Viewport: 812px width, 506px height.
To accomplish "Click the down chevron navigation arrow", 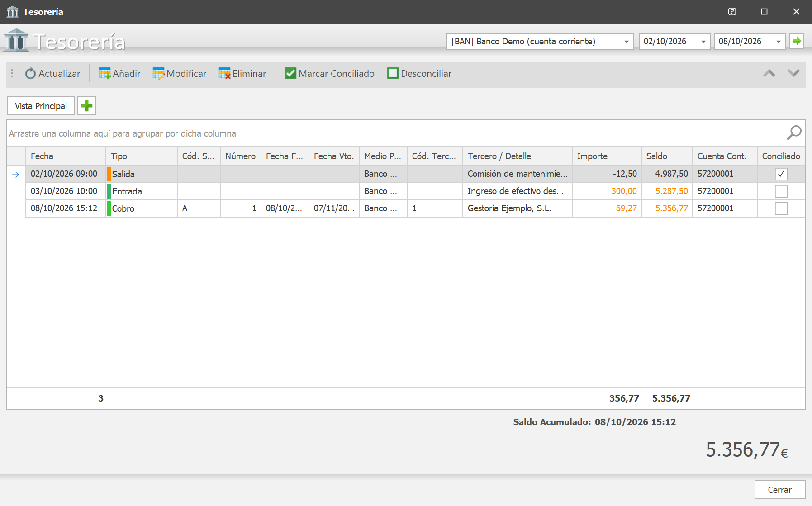I will coord(793,73).
